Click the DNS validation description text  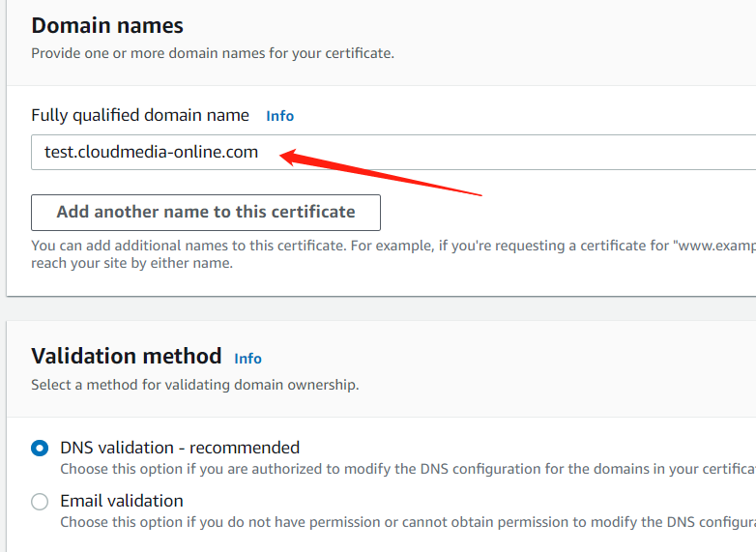click(406, 469)
